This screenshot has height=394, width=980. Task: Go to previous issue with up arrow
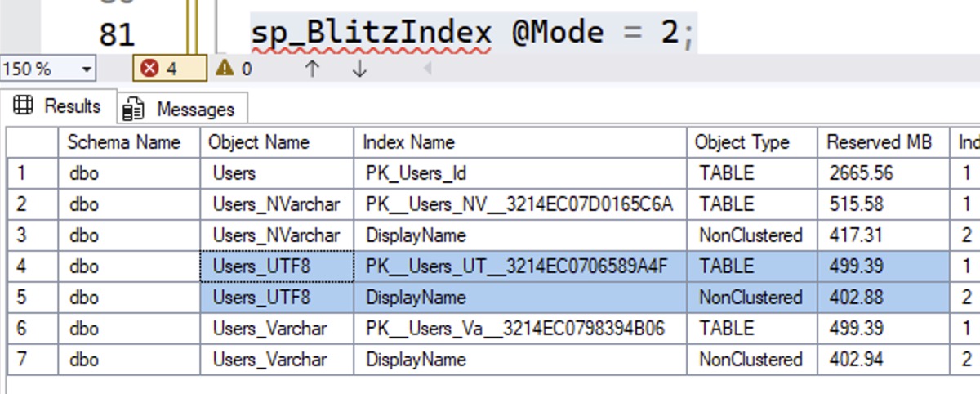point(312,69)
